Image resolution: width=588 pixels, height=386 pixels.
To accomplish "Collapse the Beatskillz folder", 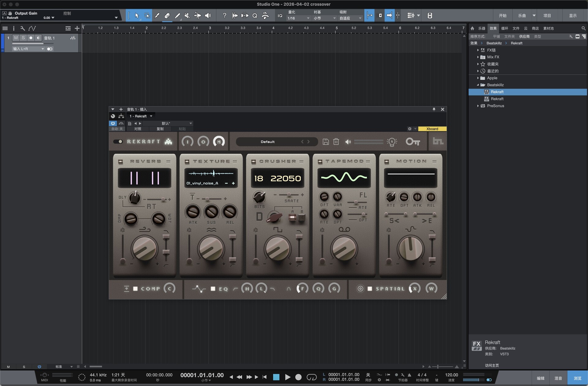I will click(x=478, y=85).
